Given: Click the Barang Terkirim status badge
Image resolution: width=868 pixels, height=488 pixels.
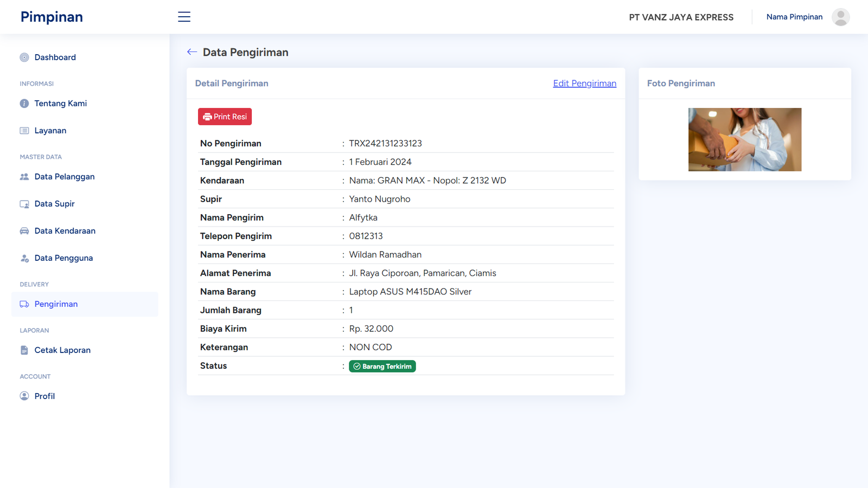Looking at the screenshot, I should [382, 367].
